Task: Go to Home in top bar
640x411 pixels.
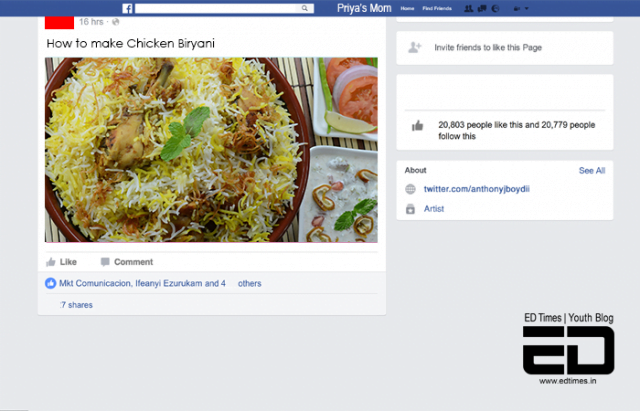Action: tap(407, 8)
